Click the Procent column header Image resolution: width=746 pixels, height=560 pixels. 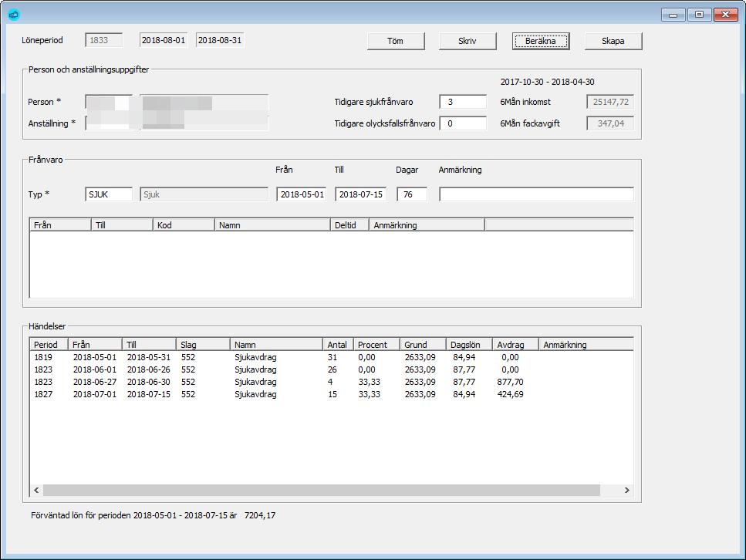point(376,345)
